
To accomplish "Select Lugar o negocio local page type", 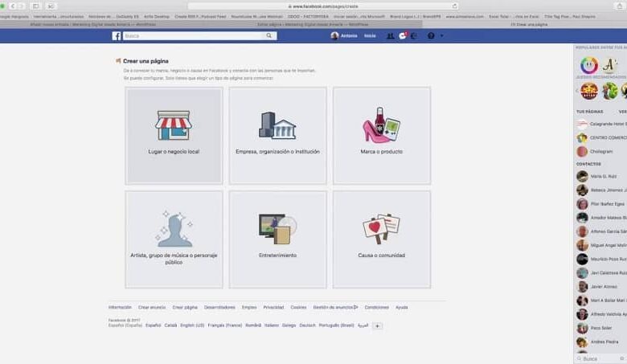I will tap(174, 136).
